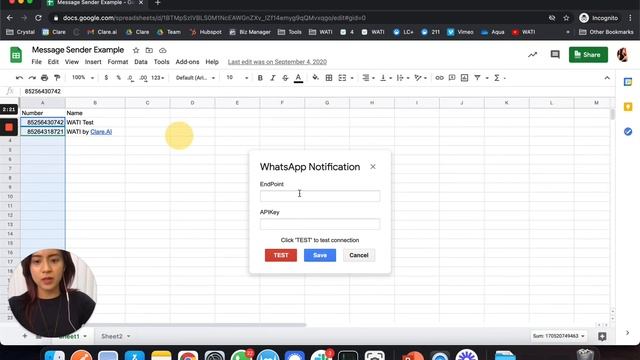The image size is (640, 360).
Task: Toggle bold formatting
Action: pos(260,78)
